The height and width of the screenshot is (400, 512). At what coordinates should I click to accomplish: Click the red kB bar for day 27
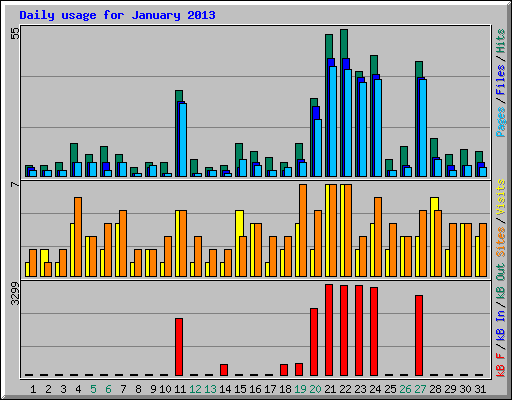click(x=419, y=335)
